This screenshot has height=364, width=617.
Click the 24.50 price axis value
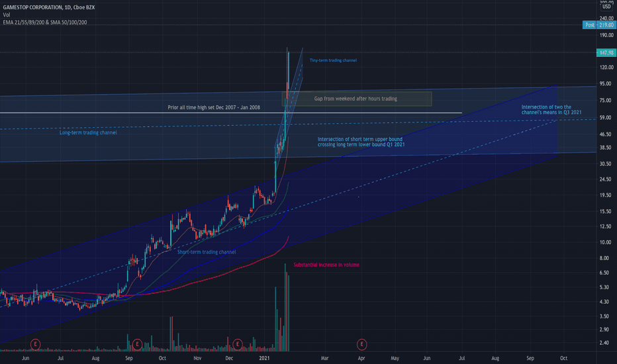click(605, 179)
